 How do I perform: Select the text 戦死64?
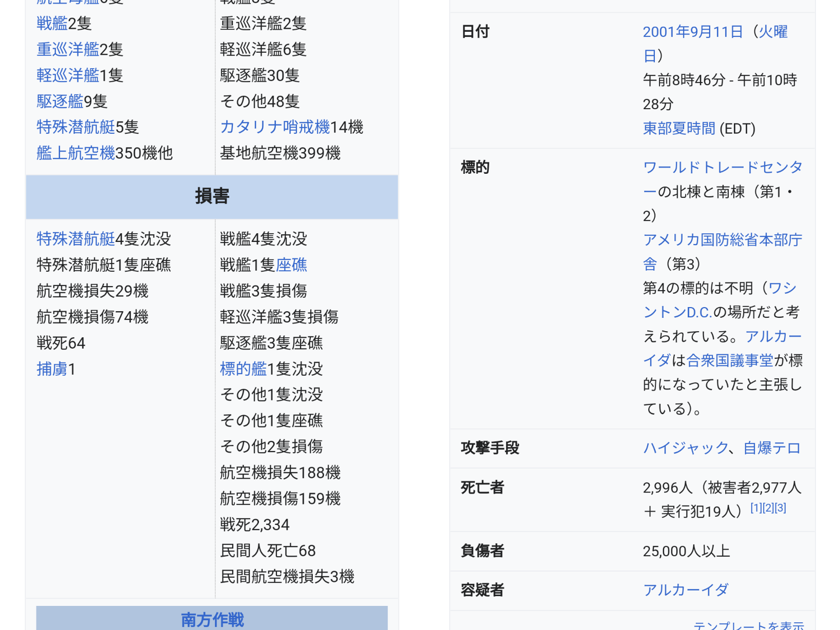tap(61, 343)
